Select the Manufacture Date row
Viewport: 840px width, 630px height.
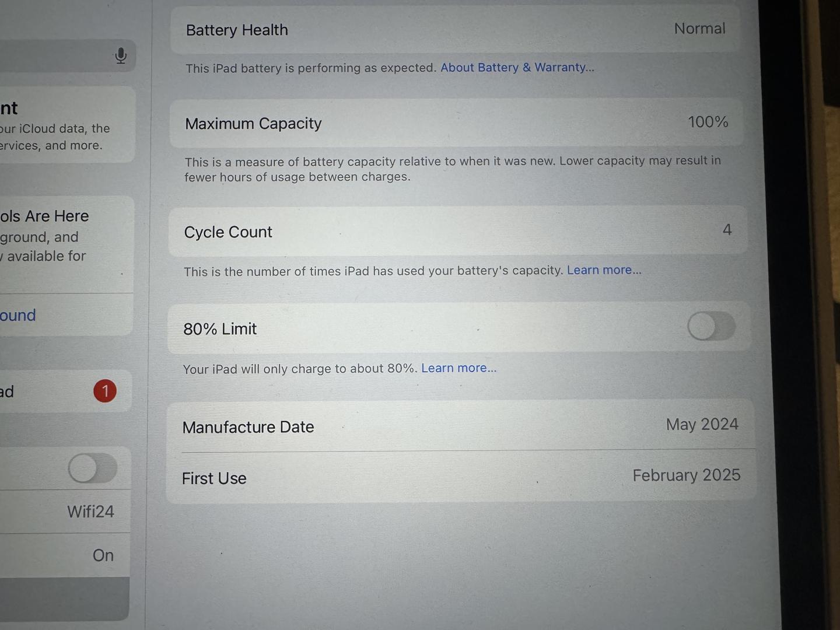coord(461,425)
